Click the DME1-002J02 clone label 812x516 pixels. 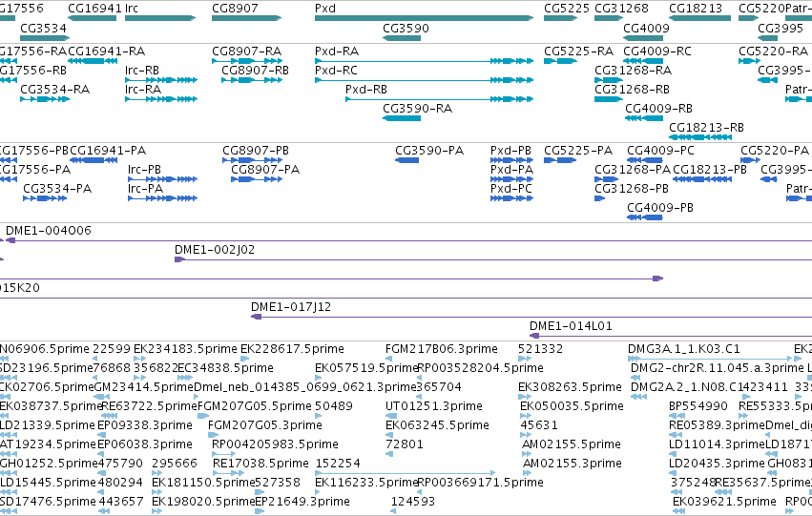[215, 250]
